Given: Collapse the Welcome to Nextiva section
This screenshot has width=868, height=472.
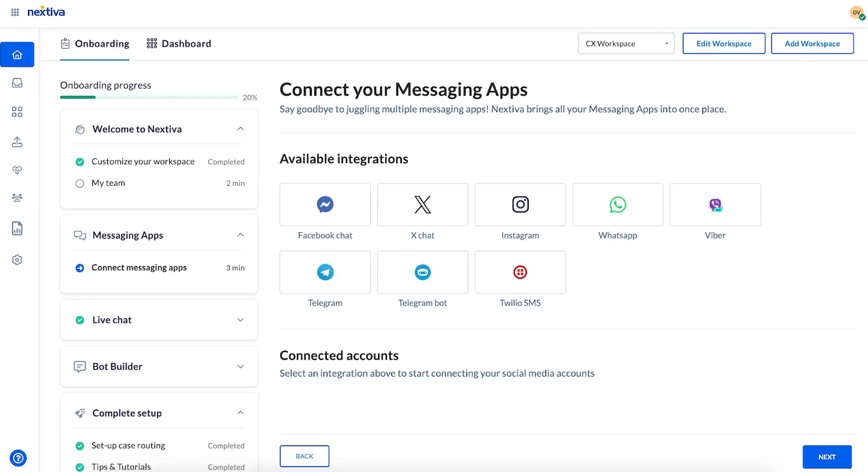Looking at the screenshot, I should 241,129.
